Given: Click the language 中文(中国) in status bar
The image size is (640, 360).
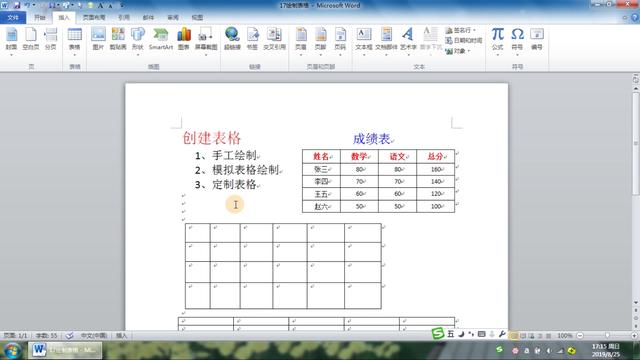Looking at the screenshot, I should point(94,336).
